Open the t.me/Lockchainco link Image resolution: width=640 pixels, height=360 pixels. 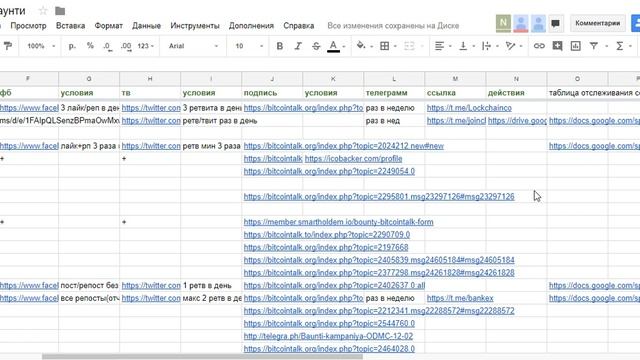pyautogui.click(x=469, y=108)
